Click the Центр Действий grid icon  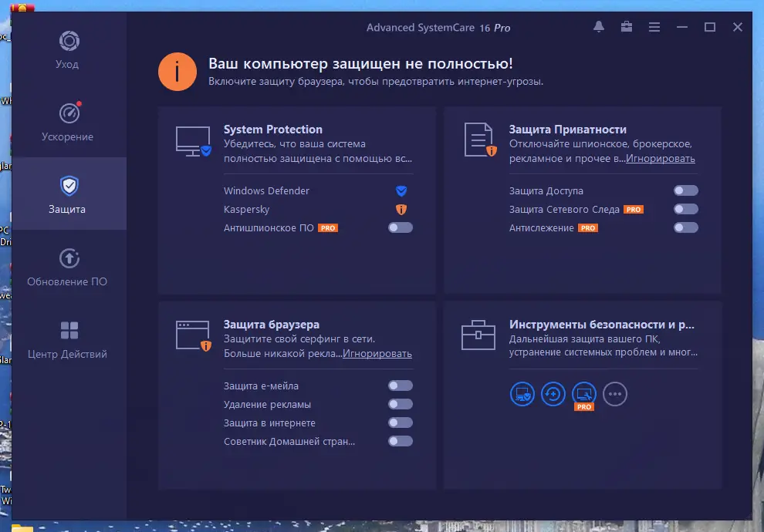point(69,331)
